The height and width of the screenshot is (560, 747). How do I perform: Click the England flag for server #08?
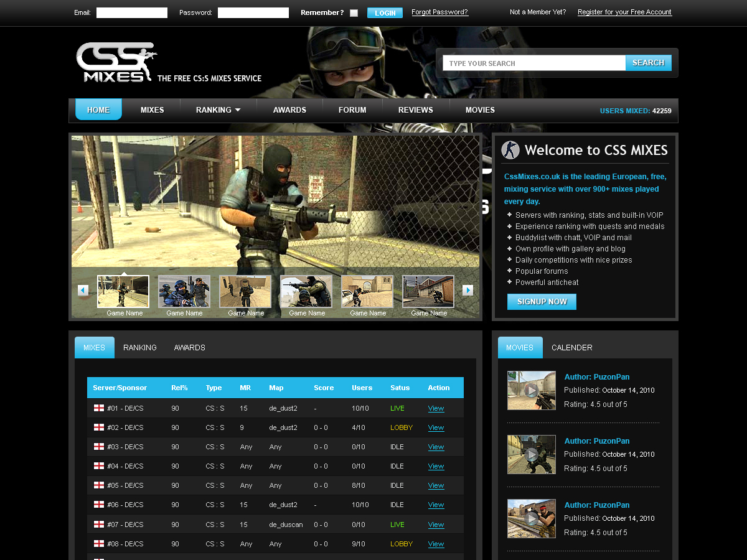click(x=99, y=544)
